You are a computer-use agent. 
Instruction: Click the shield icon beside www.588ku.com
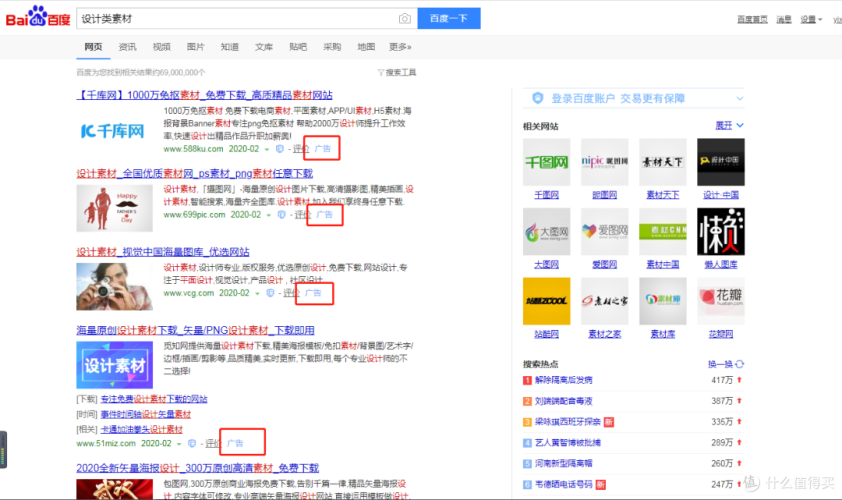click(280, 149)
